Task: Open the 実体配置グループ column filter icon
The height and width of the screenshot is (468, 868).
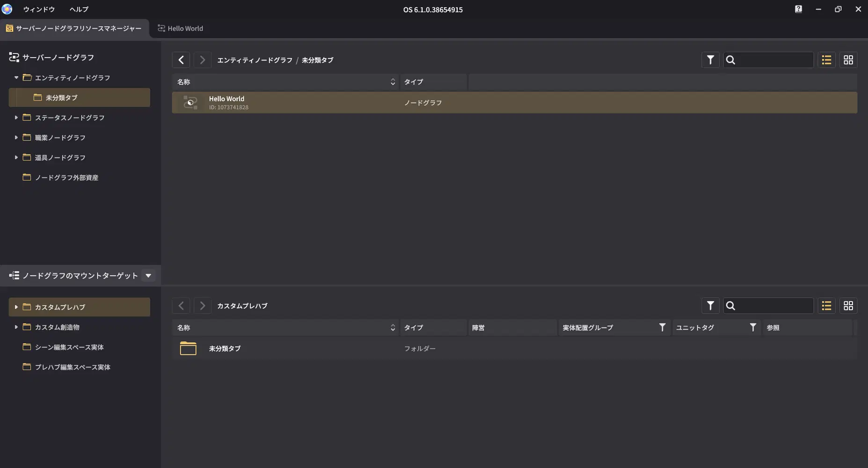Action: coord(663,327)
